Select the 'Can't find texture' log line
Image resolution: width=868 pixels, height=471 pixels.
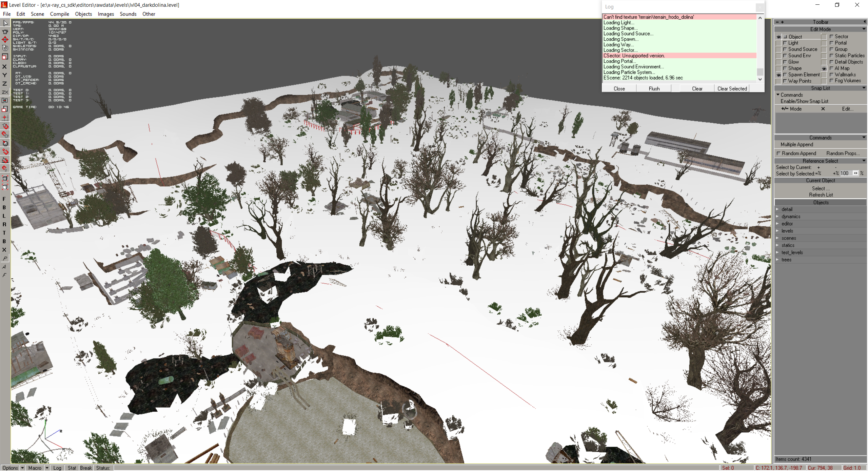(x=679, y=17)
